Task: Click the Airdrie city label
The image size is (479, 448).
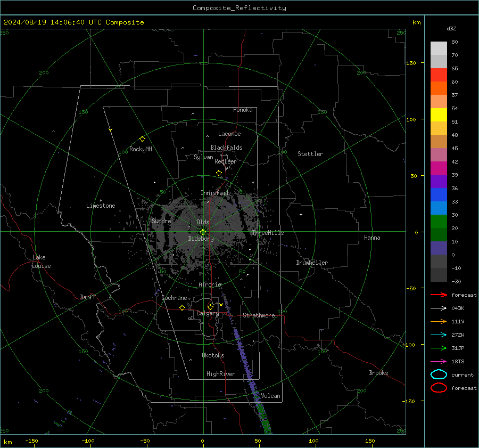Action: pos(210,284)
